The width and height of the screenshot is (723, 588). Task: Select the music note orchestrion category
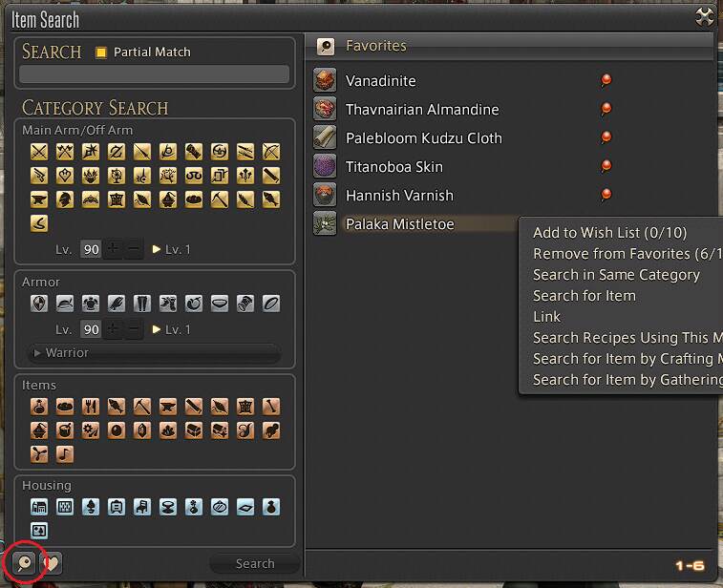(65, 454)
